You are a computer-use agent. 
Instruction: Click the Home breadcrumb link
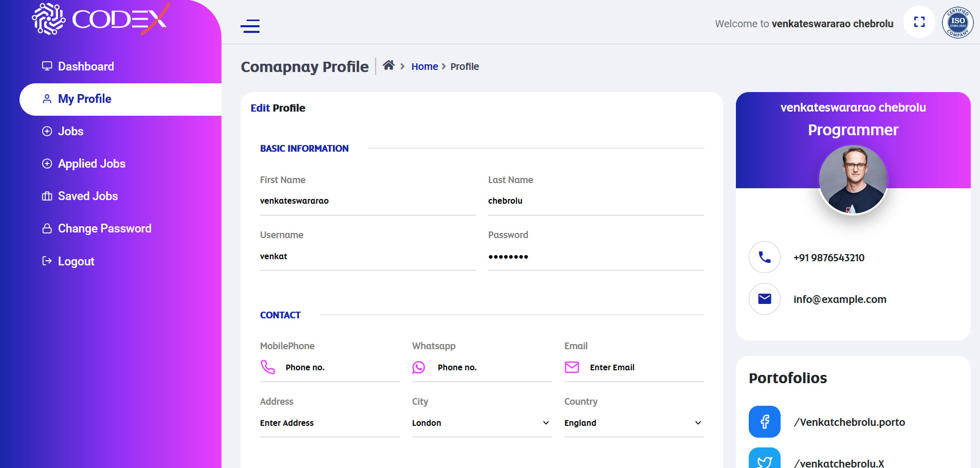point(424,66)
